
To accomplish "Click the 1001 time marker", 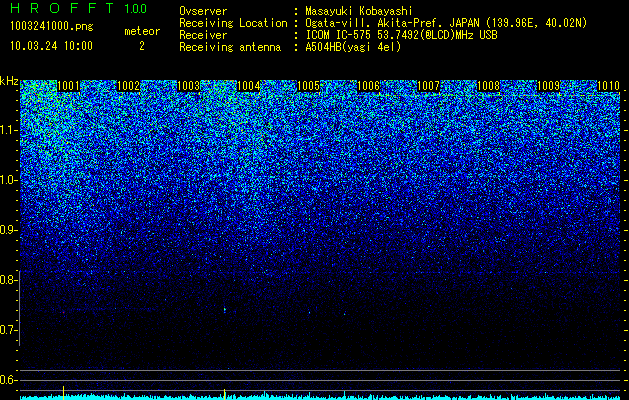I will pyautogui.click(x=69, y=86).
